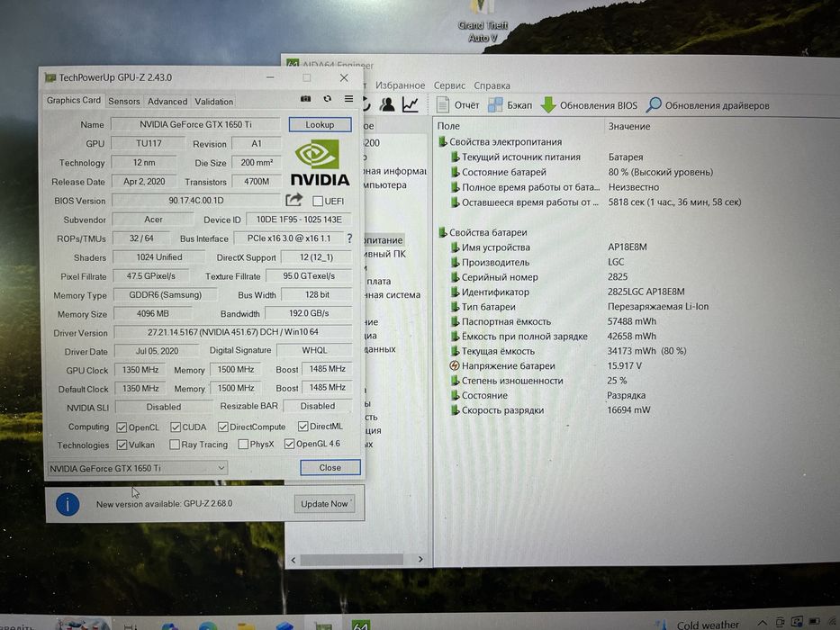Click Обновления BIOS label in AIDA64 toolbar
The image size is (840, 630).
(599, 105)
